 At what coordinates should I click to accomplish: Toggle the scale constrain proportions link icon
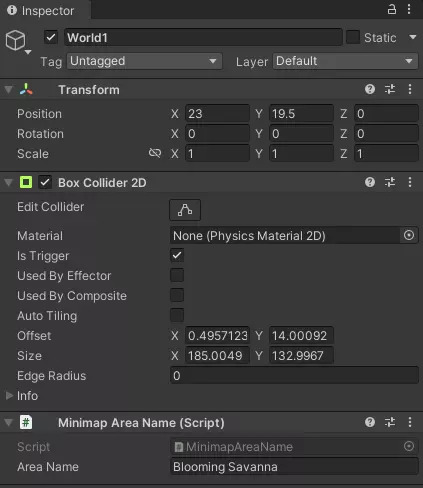pyautogui.click(x=155, y=153)
